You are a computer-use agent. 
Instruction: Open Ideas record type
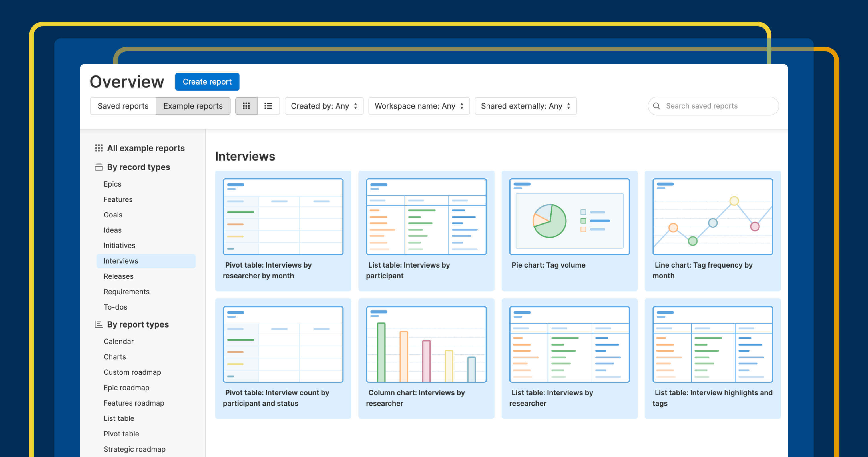112,230
